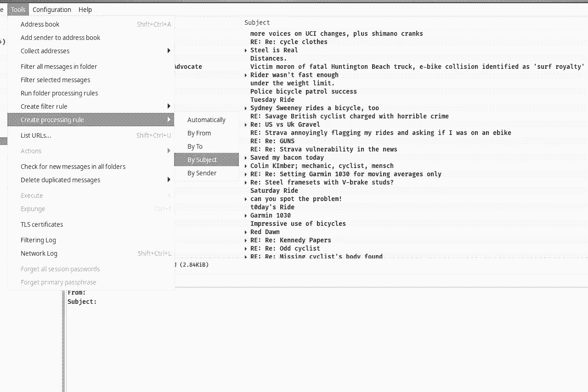Select message about UCI changes, shimano cranks
The width and height of the screenshot is (588, 392).
pyautogui.click(x=337, y=34)
